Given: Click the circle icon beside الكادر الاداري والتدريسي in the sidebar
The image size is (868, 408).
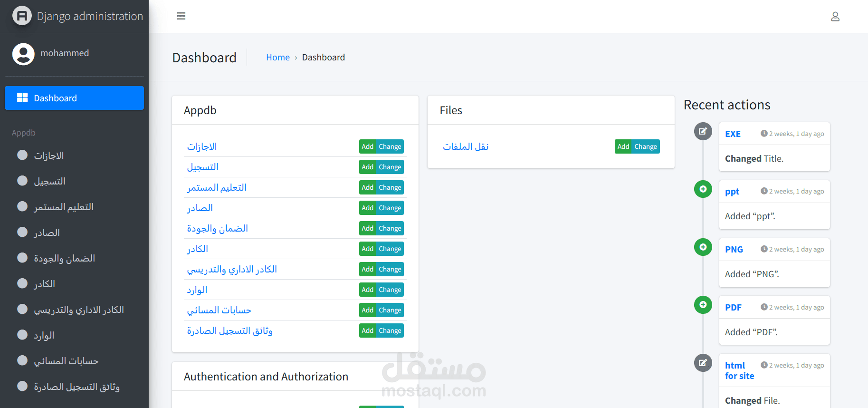Looking at the screenshot, I should [22, 309].
